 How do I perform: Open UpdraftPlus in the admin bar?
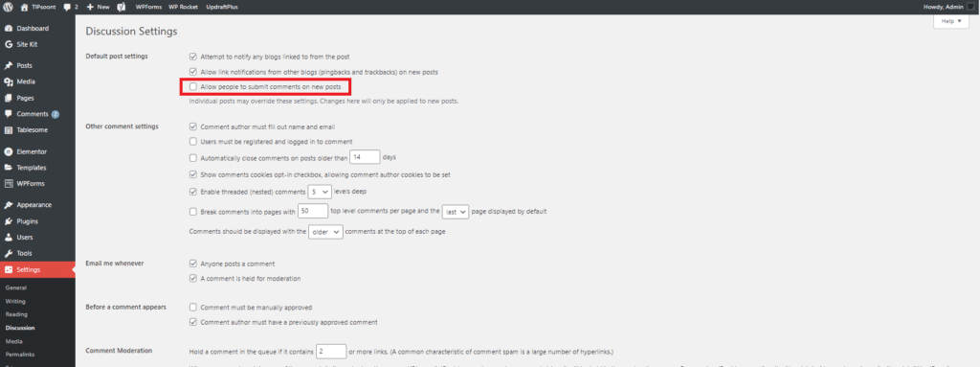click(222, 7)
